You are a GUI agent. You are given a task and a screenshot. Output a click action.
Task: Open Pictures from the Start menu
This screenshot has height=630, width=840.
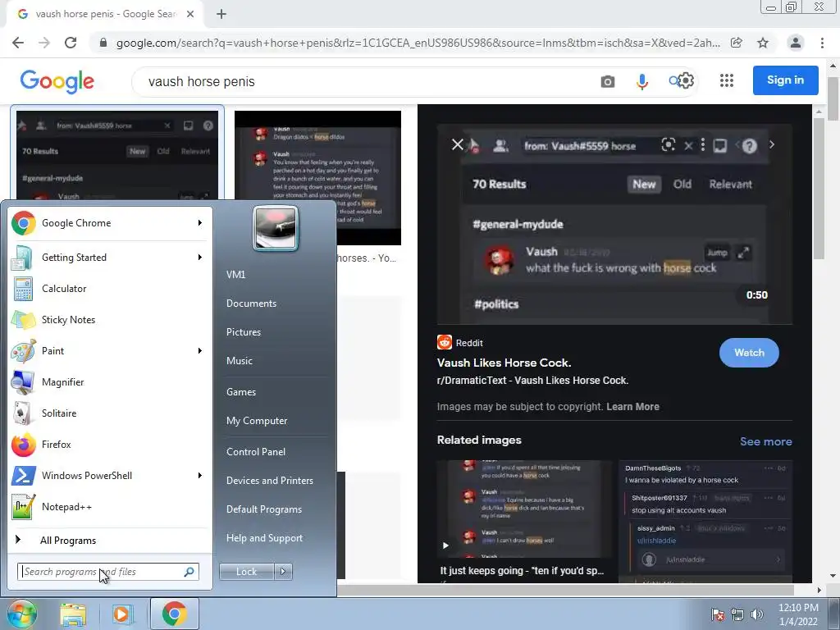tap(243, 332)
